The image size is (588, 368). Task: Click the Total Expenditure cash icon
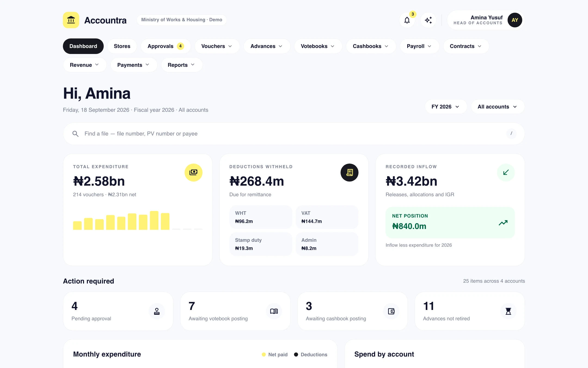(x=194, y=173)
